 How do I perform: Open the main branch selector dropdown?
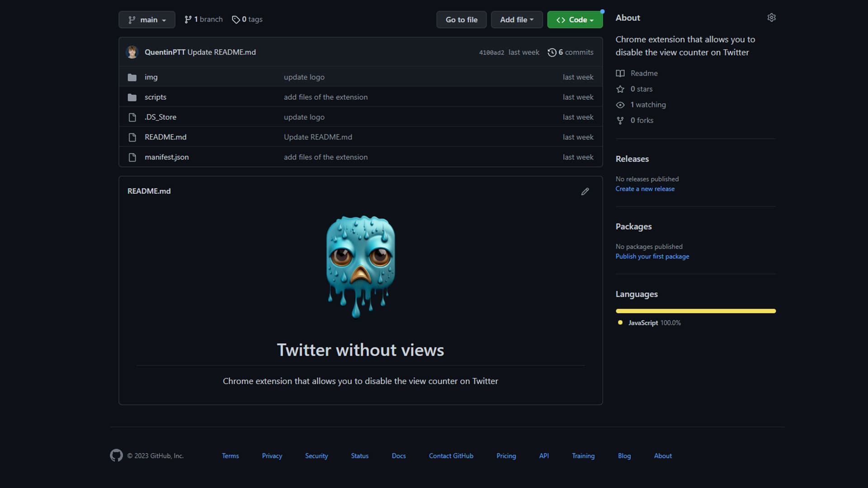[146, 19]
